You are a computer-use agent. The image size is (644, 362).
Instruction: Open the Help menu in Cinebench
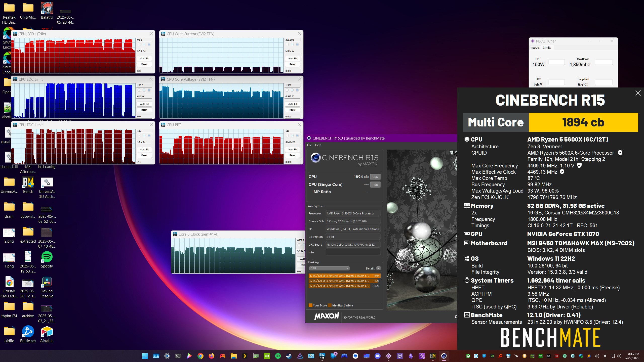click(x=318, y=145)
